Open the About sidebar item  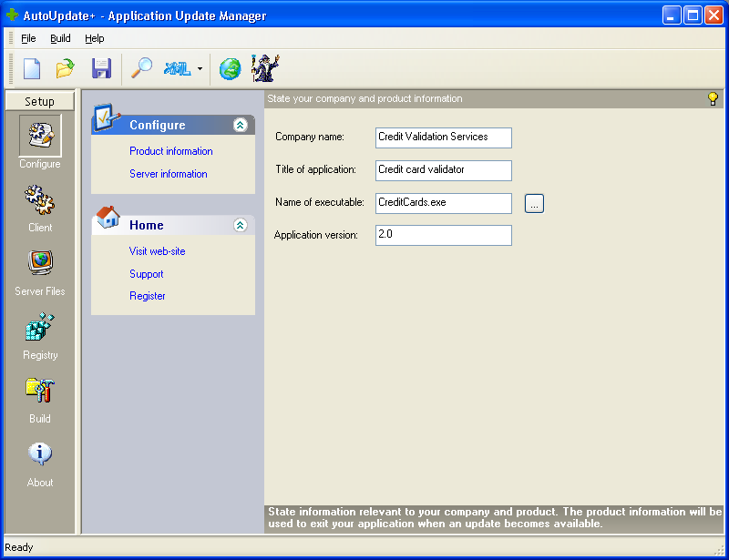(40, 463)
